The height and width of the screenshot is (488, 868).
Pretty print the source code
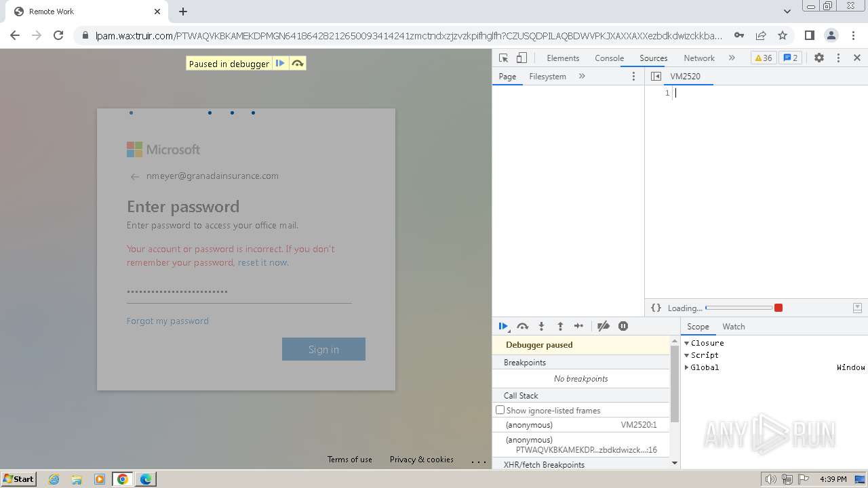click(x=656, y=308)
